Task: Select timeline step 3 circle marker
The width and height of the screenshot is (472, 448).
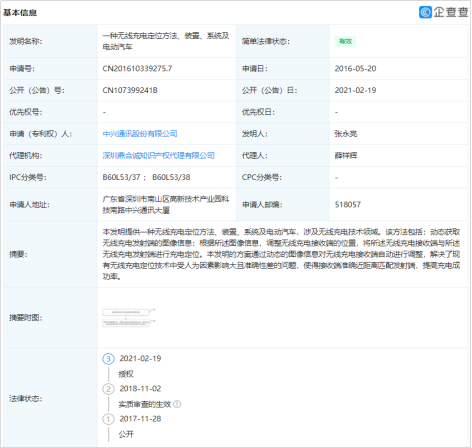Action: click(x=108, y=359)
